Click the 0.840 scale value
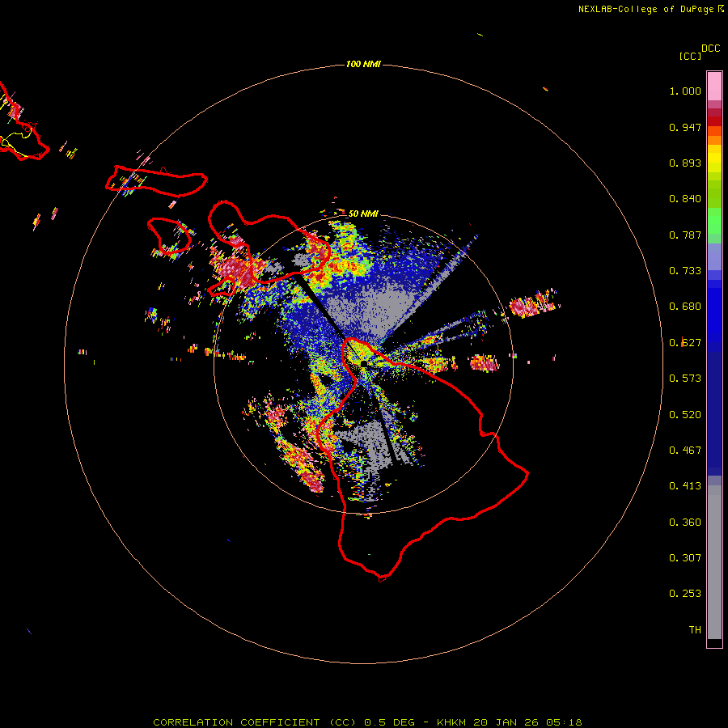This screenshot has width=728, height=728. [685, 199]
